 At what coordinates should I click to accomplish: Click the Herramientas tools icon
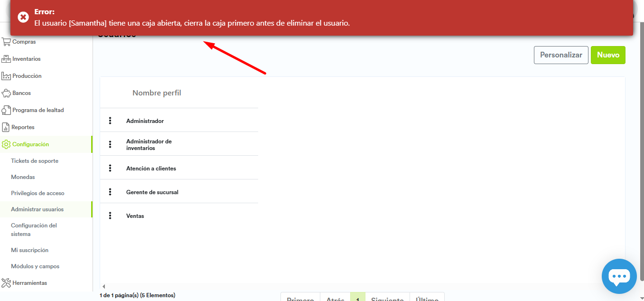click(x=6, y=283)
